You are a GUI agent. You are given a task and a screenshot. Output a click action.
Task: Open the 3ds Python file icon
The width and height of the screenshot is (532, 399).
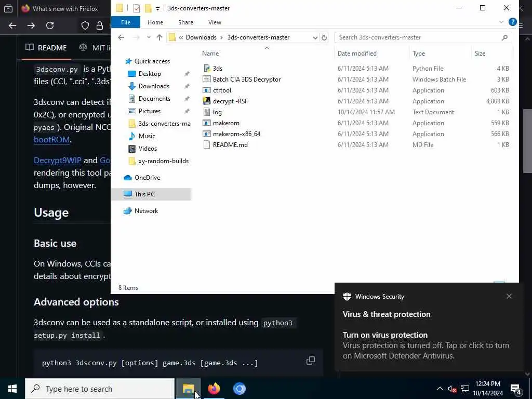click(x=207, y=68)
